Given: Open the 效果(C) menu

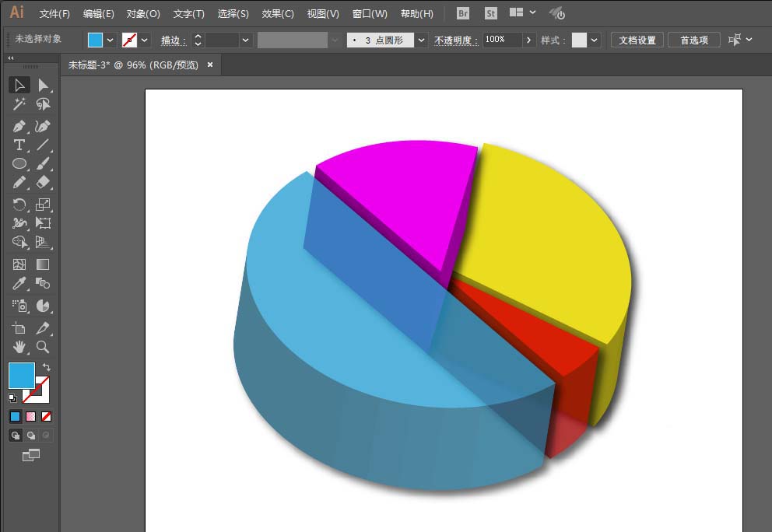Looking at the screenshot, I should pyautogui.click(x=278, y=14).
